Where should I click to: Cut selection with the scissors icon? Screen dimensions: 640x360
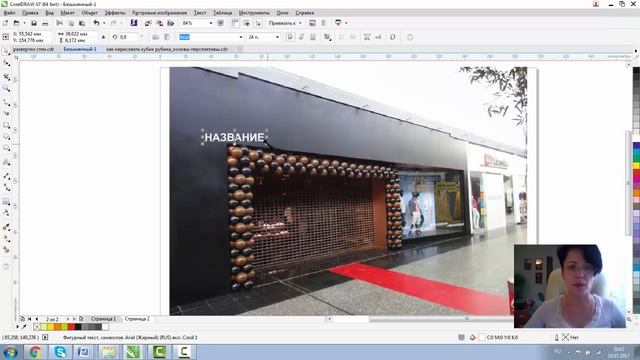point(59,23)
